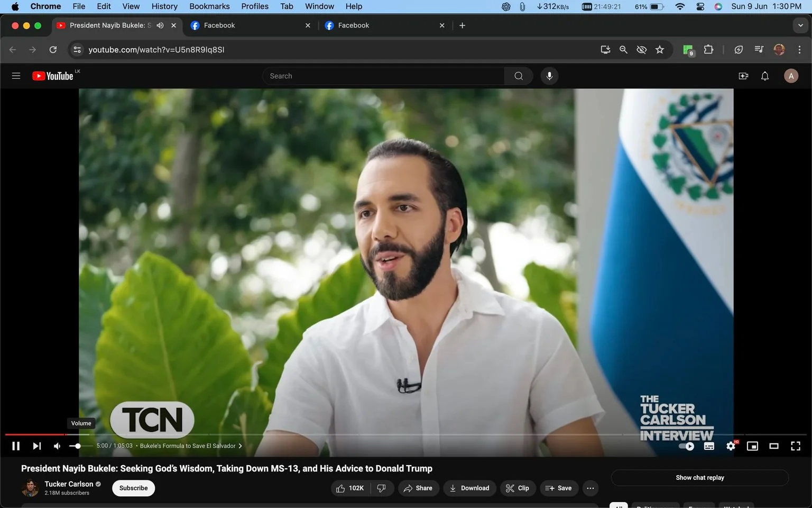Open Tucker Carlson channel name link

[x=69, y=484]
